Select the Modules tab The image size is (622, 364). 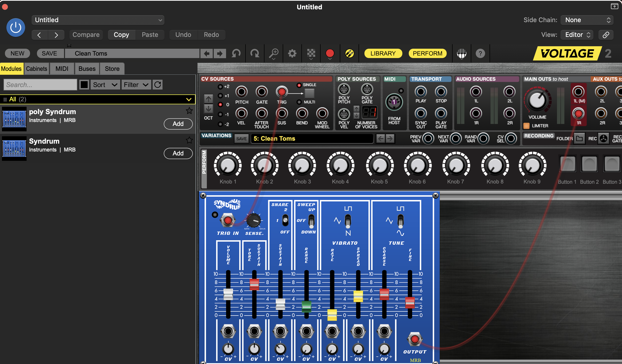(11, 69)
